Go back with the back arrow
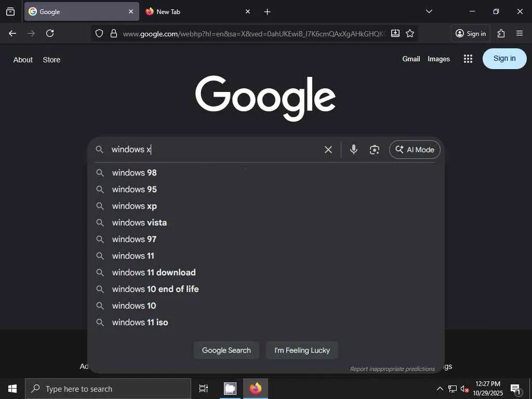 click(x=12, y=33)
